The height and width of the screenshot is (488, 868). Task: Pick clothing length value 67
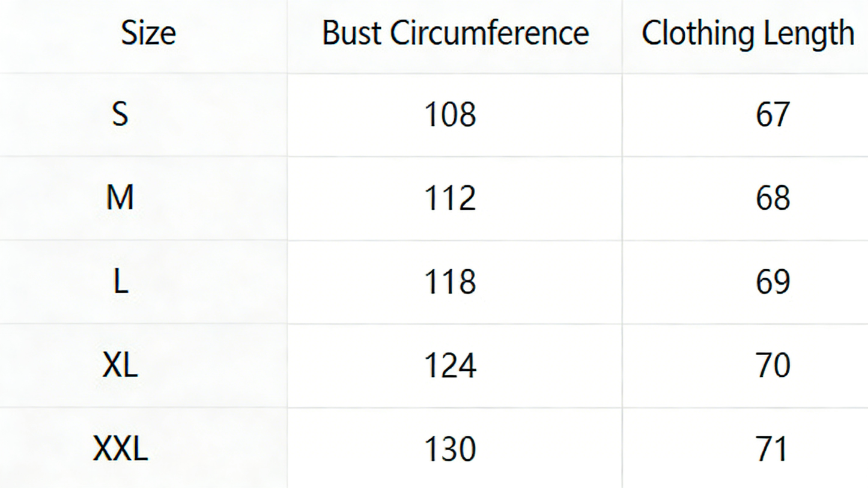(x=772, y=114)
